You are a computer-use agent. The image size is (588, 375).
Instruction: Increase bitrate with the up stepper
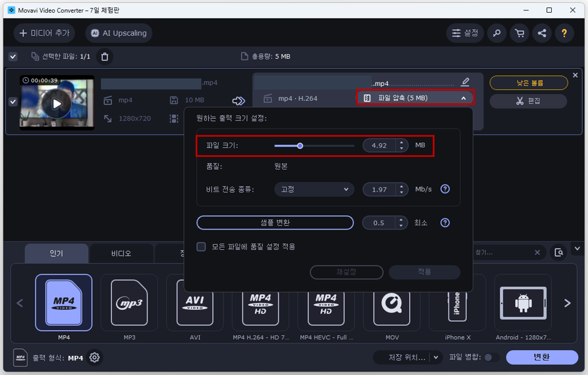(402, 186)
